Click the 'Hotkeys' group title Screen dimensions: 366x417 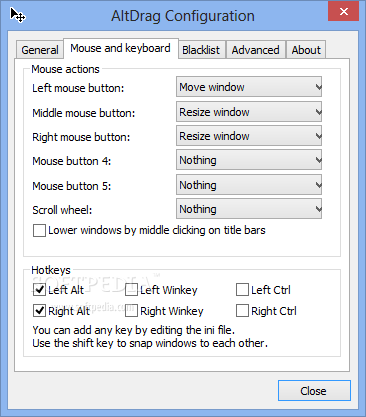(x=51, y=270)
